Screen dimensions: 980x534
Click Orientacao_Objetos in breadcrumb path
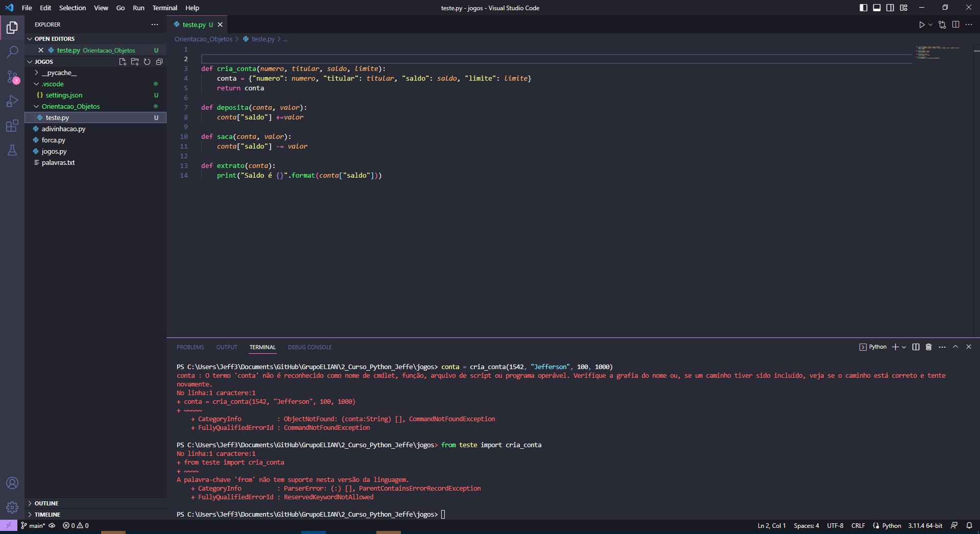pos(203,39)
